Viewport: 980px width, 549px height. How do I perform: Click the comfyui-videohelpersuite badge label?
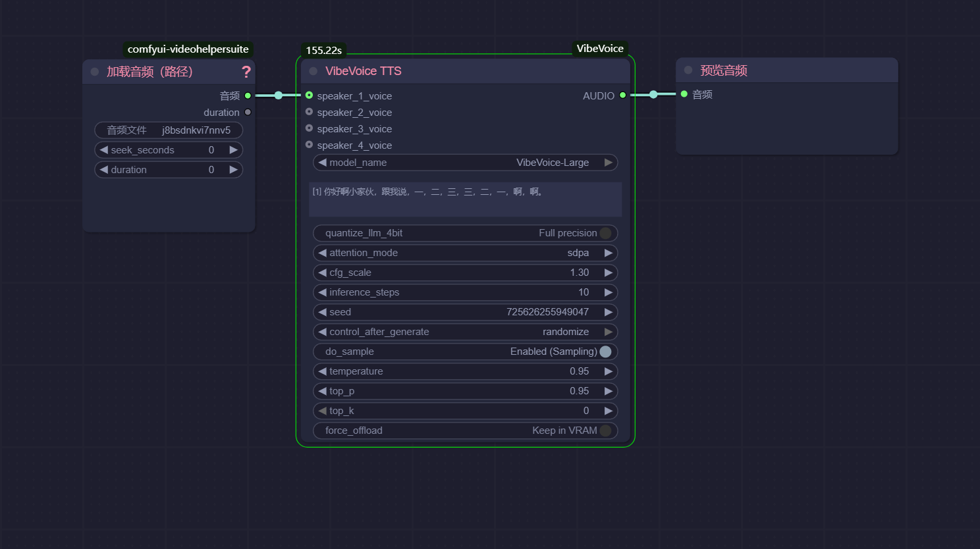(x=188, y=49)
